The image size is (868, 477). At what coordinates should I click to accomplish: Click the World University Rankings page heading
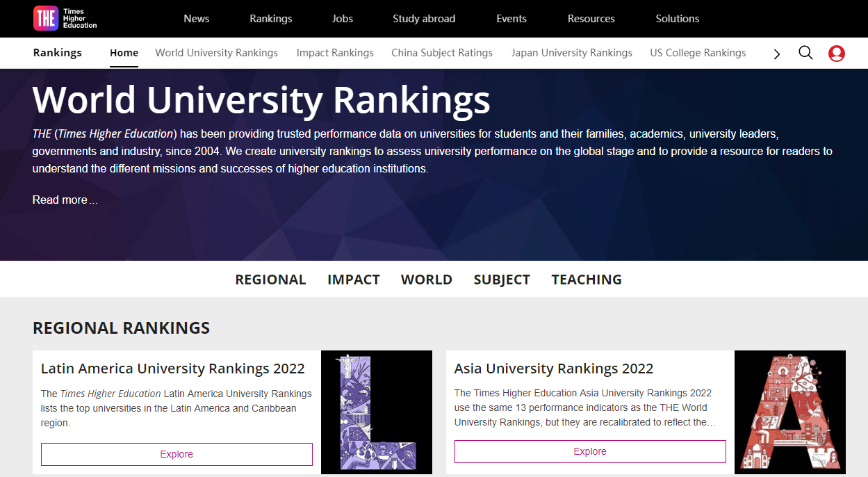pyautogui.click(x=261, y=99)
